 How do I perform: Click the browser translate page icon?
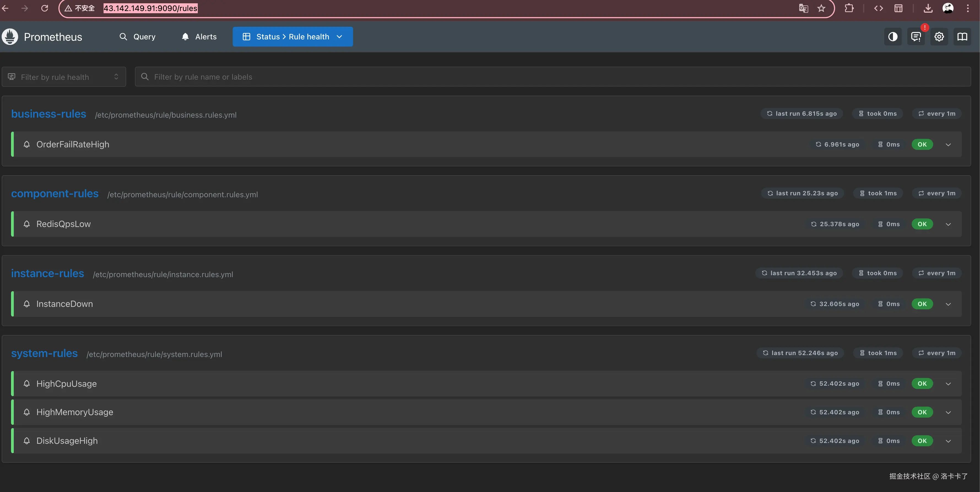click(803, 8)
